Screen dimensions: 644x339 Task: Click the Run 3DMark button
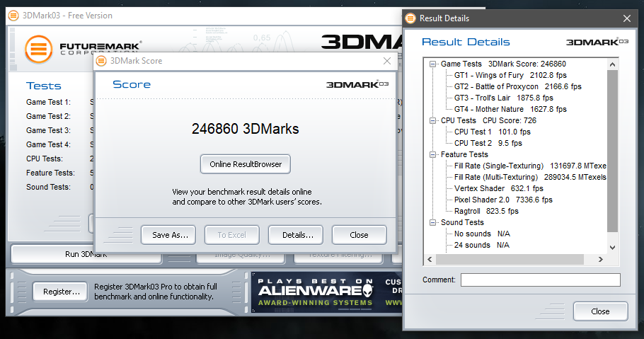(86, 254)
